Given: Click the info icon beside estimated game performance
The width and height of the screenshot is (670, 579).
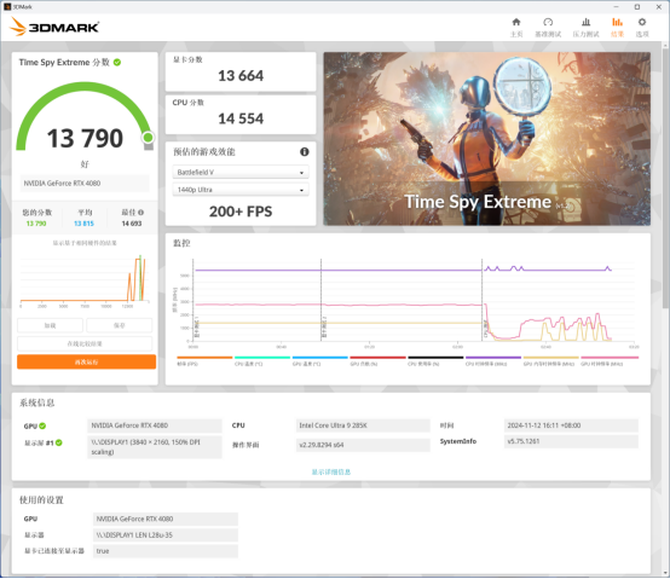Looking at the screenshot, I should [x=304, y=152].
